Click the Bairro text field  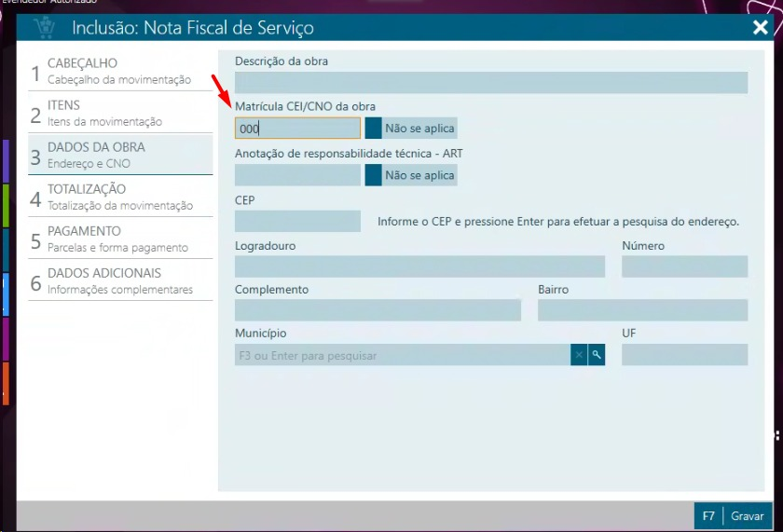click(642, 310)
